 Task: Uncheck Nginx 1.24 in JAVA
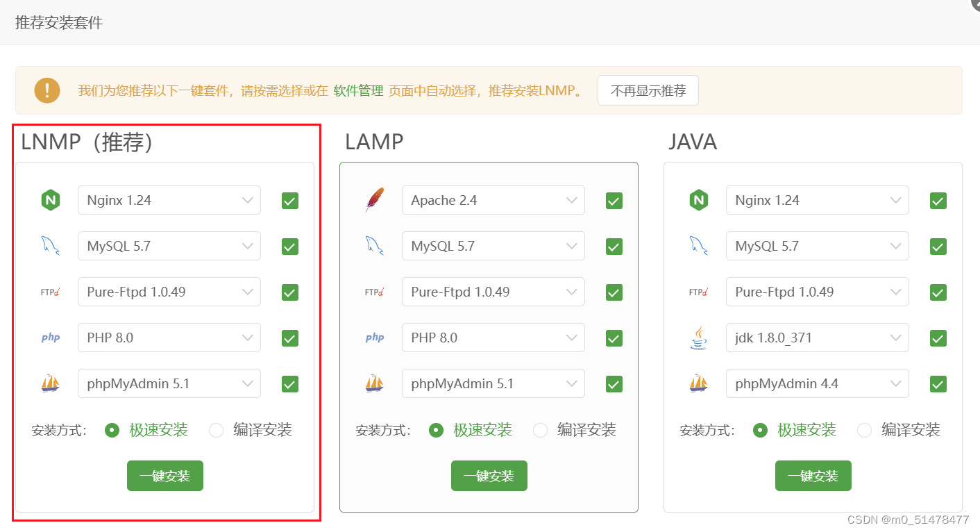click(x=938, y=201)
